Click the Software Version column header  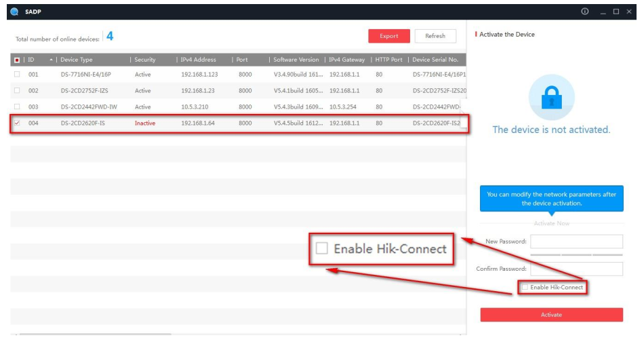[x=296, y=60]
